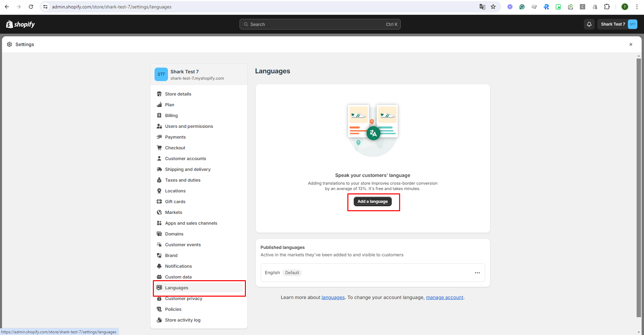Open the Markets settings section

[x=174, y=212]
